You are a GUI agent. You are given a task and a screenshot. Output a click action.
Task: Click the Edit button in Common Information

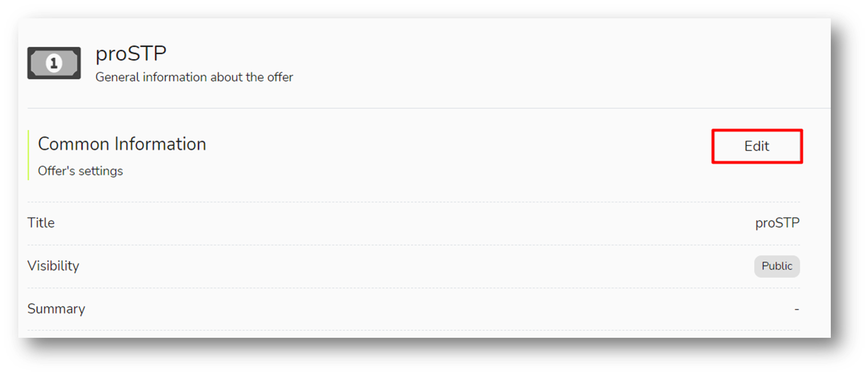click(x=757, y=146)
